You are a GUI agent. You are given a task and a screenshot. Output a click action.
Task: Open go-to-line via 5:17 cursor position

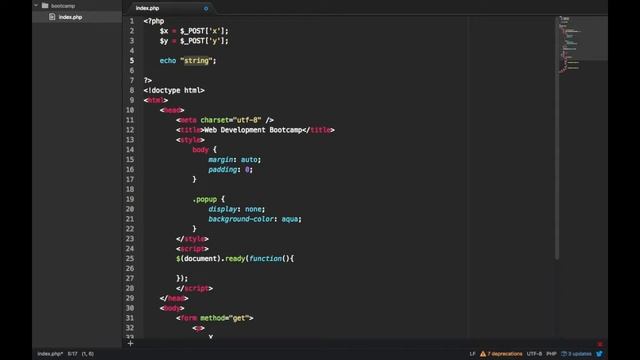tap(73, 354)
